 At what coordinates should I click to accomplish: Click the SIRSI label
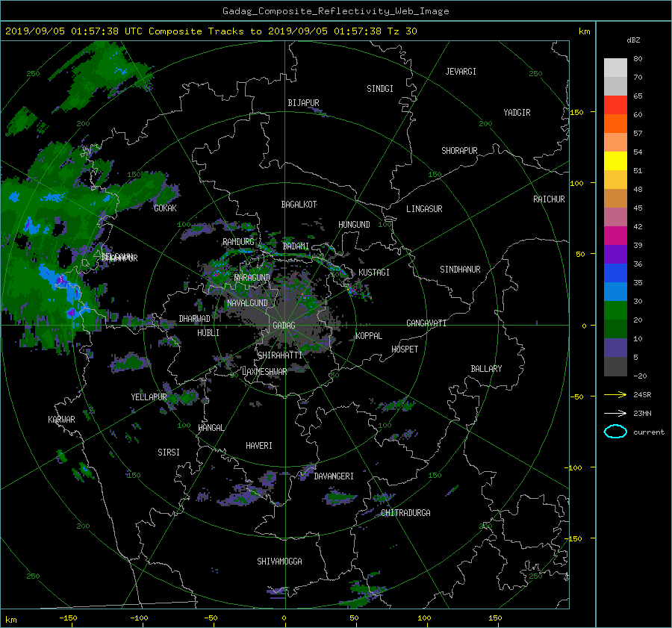pyautogui.click(x=169, y=453)
